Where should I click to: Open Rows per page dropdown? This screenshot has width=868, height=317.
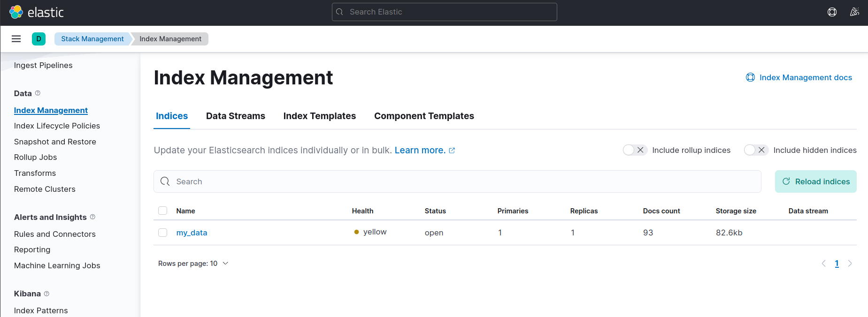(x=193, y=264)
